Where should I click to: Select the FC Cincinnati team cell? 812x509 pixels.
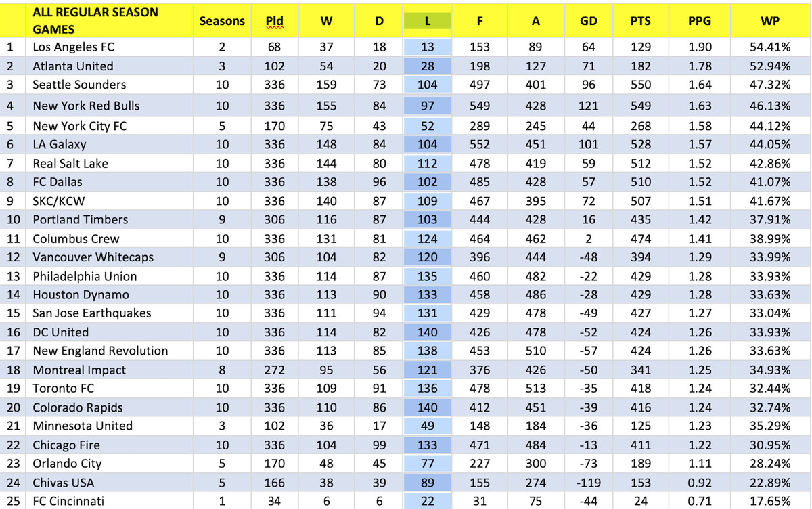tap(68, 501)
